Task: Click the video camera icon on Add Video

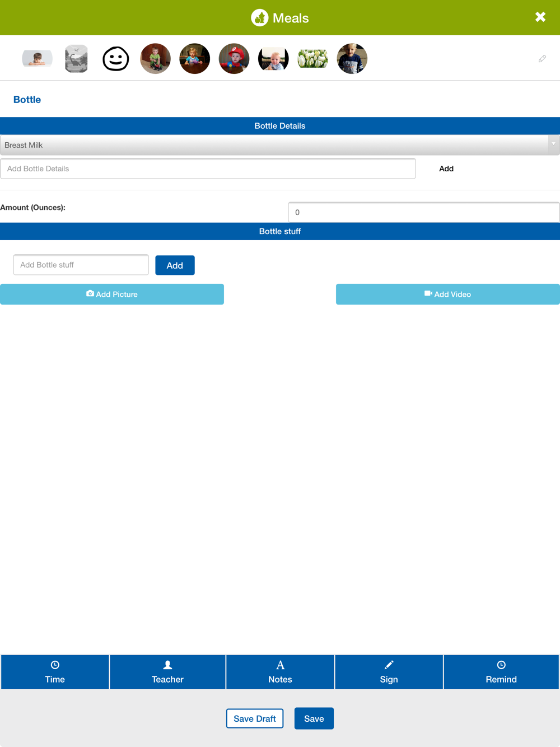Action: pyautogui.click(x=428, y=293)
